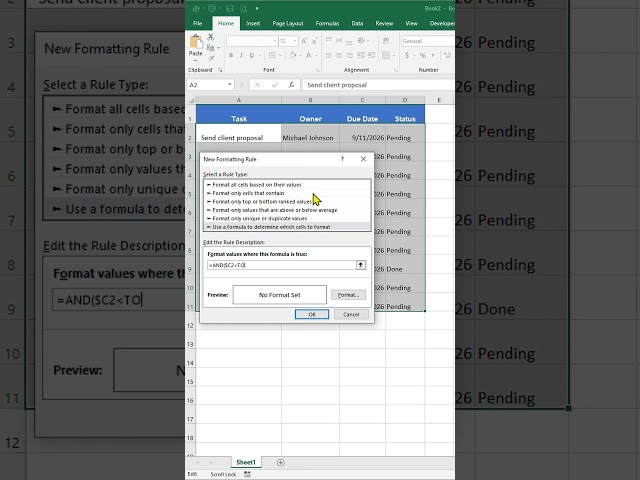Open Customize Quick Access Toolbar dropdown
640x480 pixels.
[257, 8]
